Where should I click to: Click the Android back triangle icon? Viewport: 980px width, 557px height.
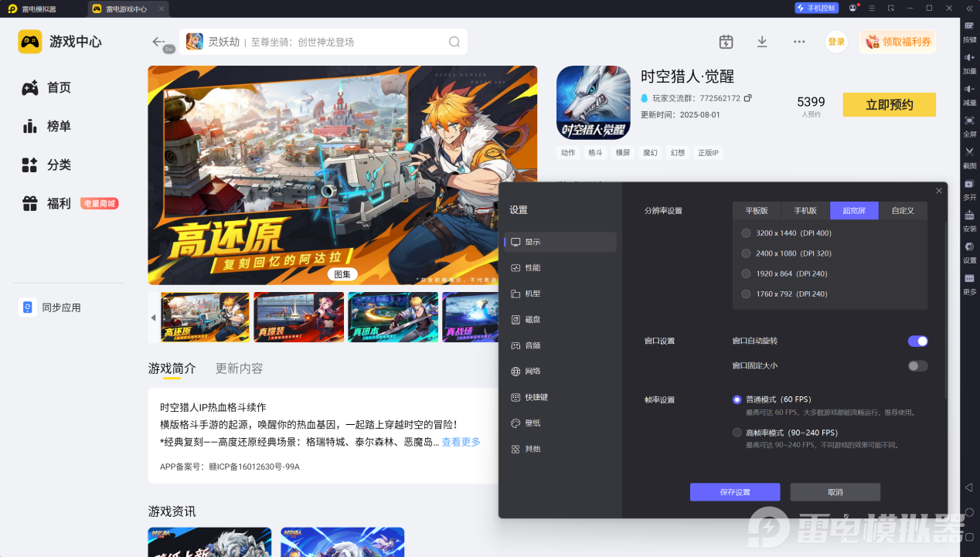point(969,487)
